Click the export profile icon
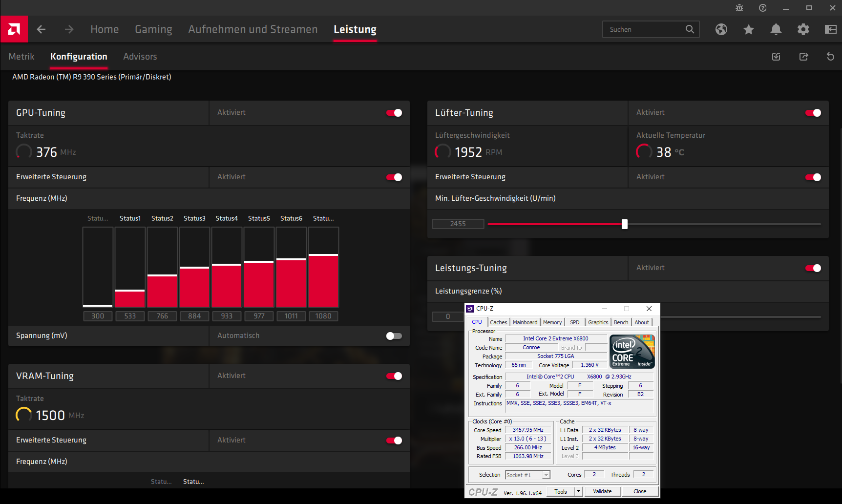The width and height of the screenshot is (842, 504). [x=803, y=57]
